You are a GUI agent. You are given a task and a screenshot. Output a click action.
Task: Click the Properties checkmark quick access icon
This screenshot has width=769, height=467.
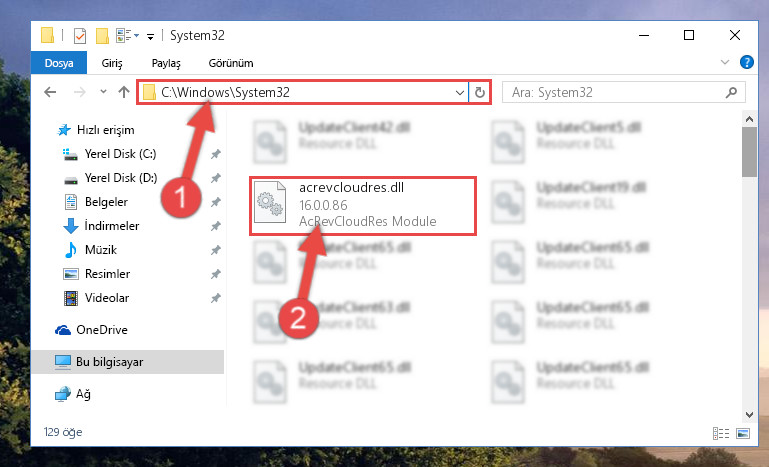[79, 36]
